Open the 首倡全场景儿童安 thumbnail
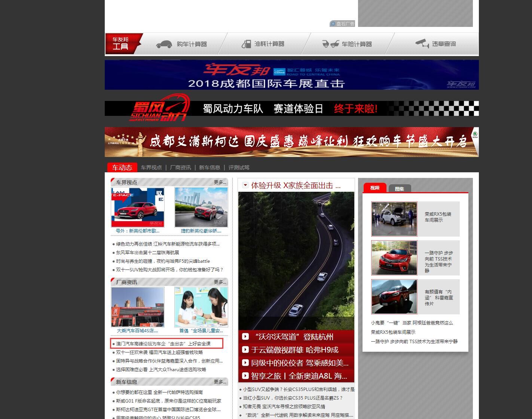This screenshot has height=419, width=532. click(x=201, y=307)
